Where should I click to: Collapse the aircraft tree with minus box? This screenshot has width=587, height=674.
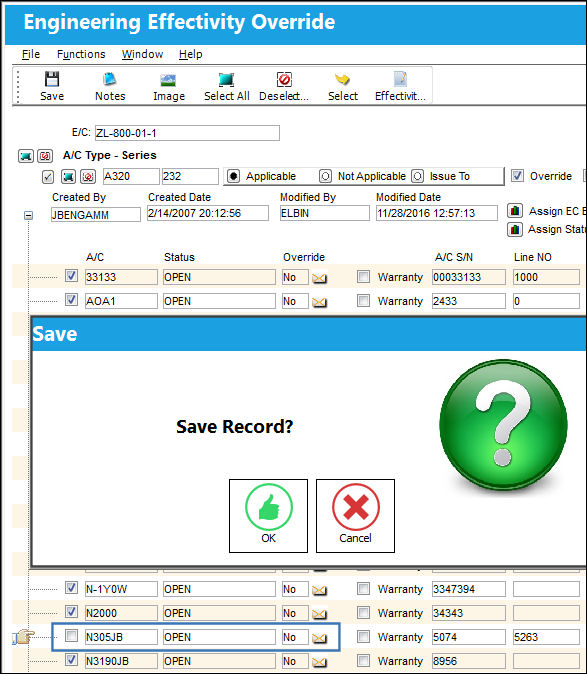pos(28,215)
